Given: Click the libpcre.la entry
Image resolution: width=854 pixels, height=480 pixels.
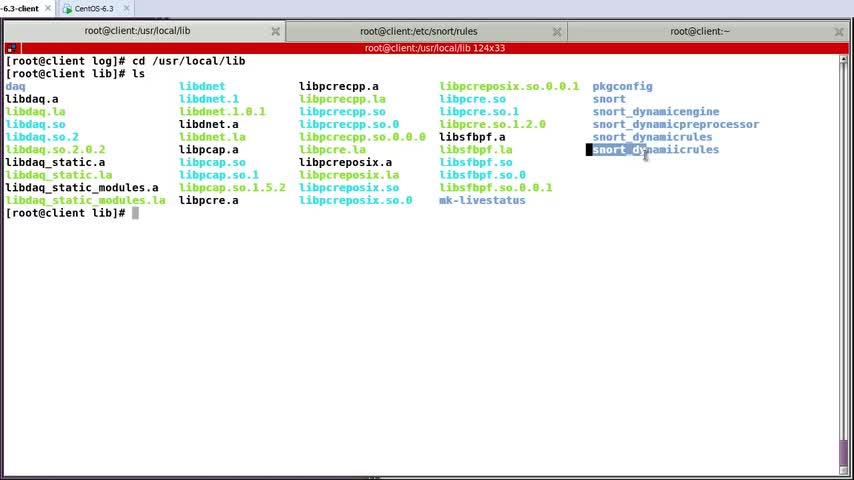Looking at the screenshot, I should 332,149.
